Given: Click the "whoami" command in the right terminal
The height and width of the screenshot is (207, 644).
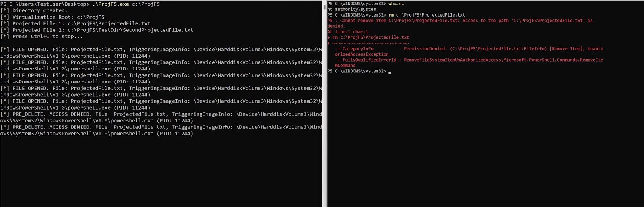Looking at the screenshot, I should (396, 4).
